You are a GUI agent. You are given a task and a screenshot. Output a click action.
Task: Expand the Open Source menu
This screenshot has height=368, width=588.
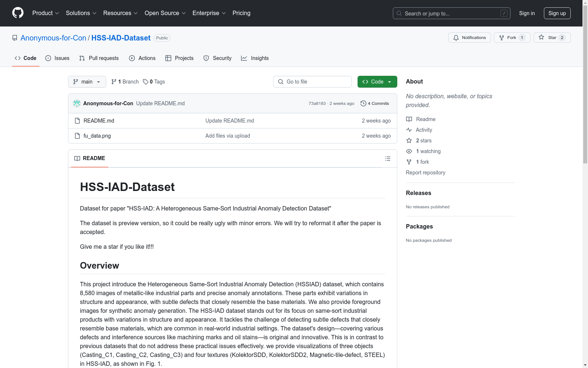coord(165,13)
